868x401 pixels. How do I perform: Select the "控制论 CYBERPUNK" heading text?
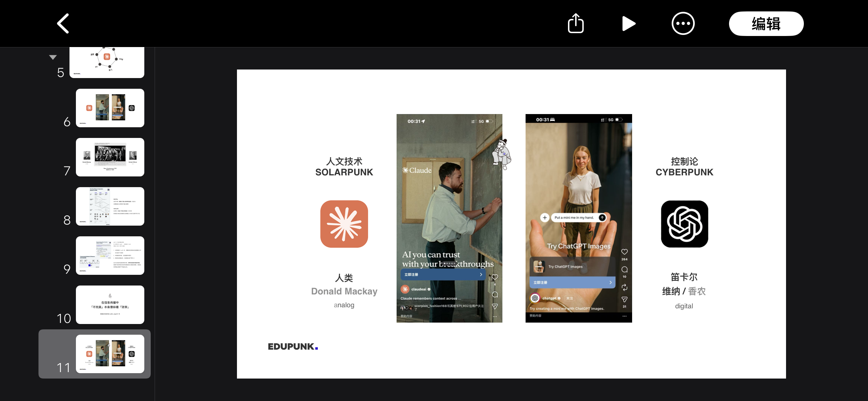[684, 167]
